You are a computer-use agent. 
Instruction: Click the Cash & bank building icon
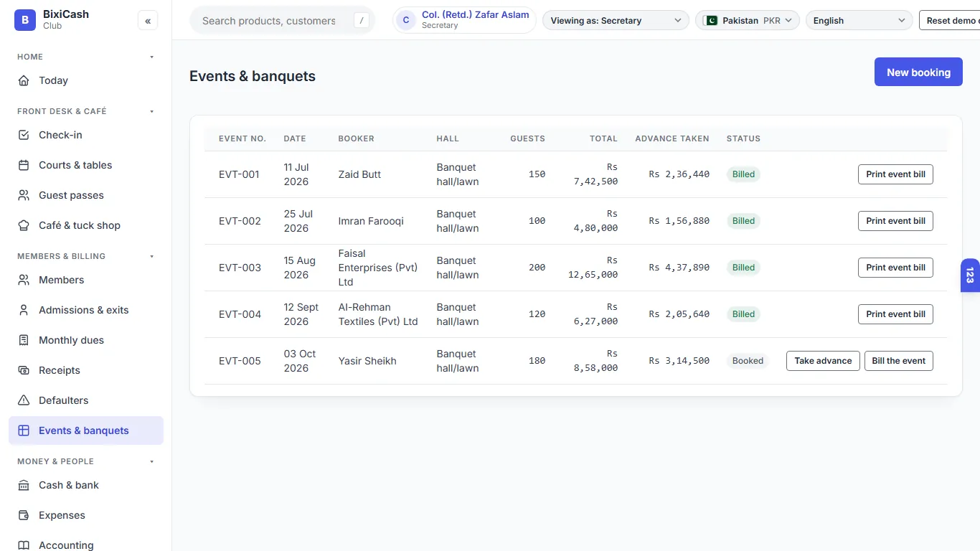pos(24,485)
